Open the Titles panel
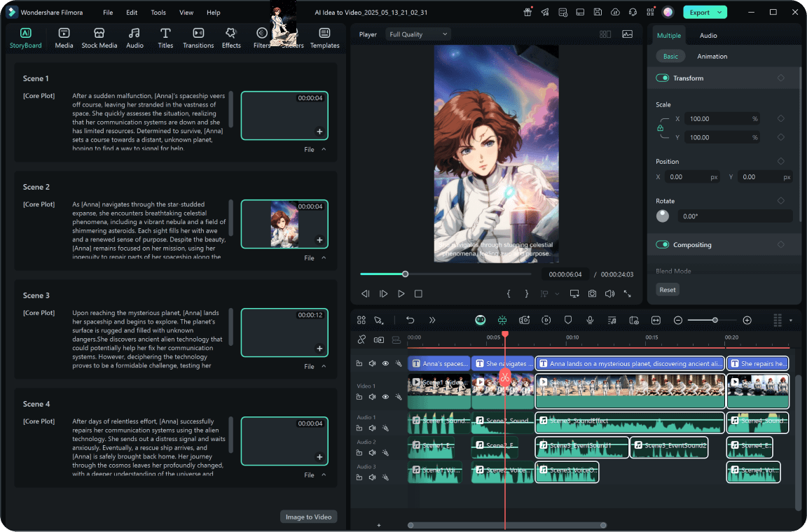The image size is (807, 532). point(165,38)
